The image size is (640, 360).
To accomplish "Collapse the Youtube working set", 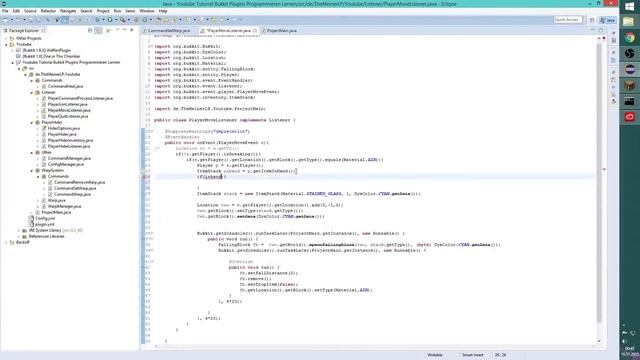I will (x=6, y=44).
